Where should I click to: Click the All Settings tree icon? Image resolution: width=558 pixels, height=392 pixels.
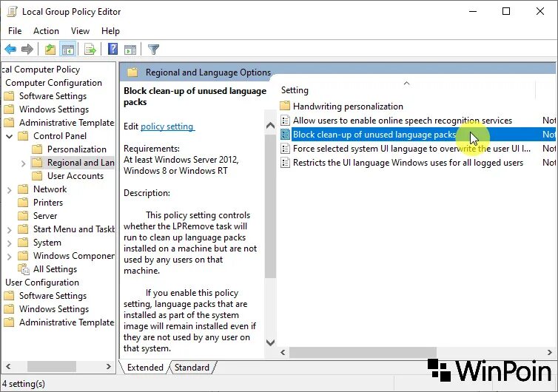(x=24, y=269)
